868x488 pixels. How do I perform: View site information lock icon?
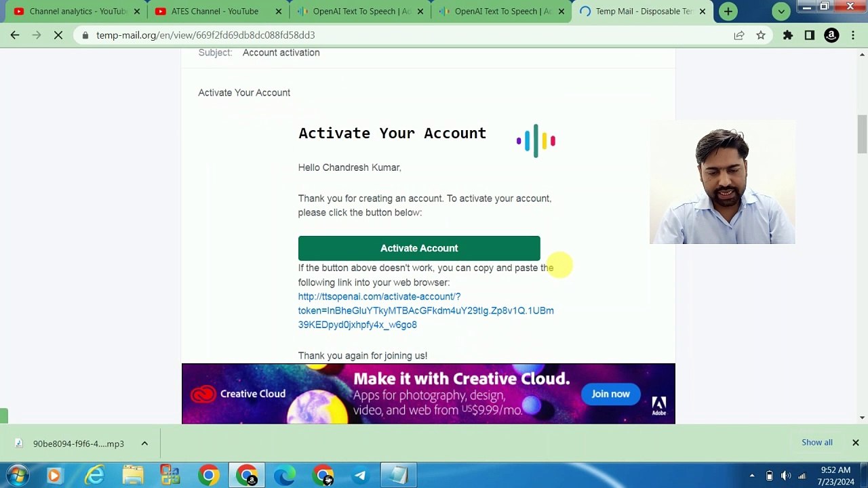pos(84,35)
